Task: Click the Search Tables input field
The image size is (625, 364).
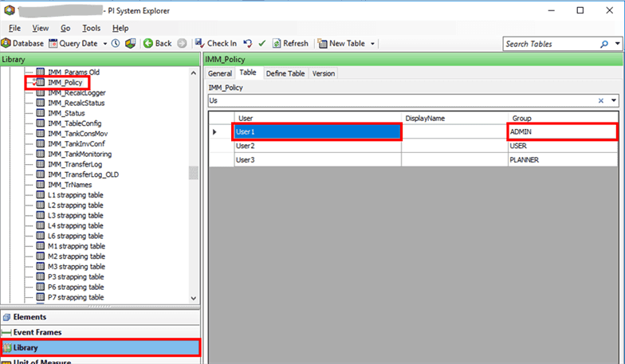Action: click(x=551, y=45)
